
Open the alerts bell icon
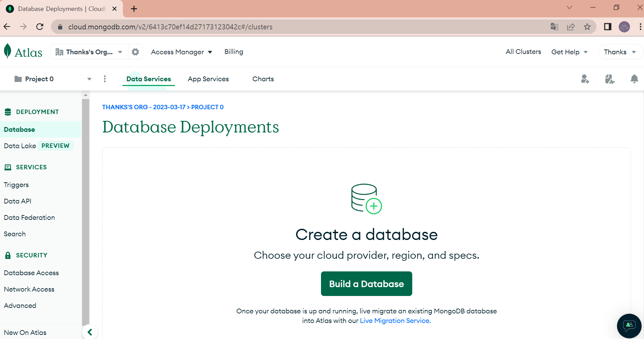click(634, 79)
